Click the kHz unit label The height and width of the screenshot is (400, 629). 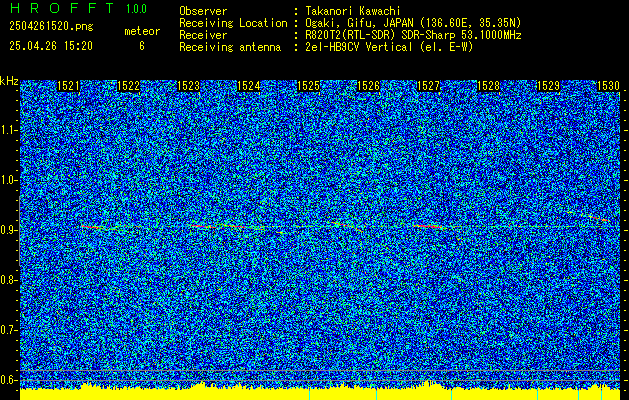click(9, 81)
